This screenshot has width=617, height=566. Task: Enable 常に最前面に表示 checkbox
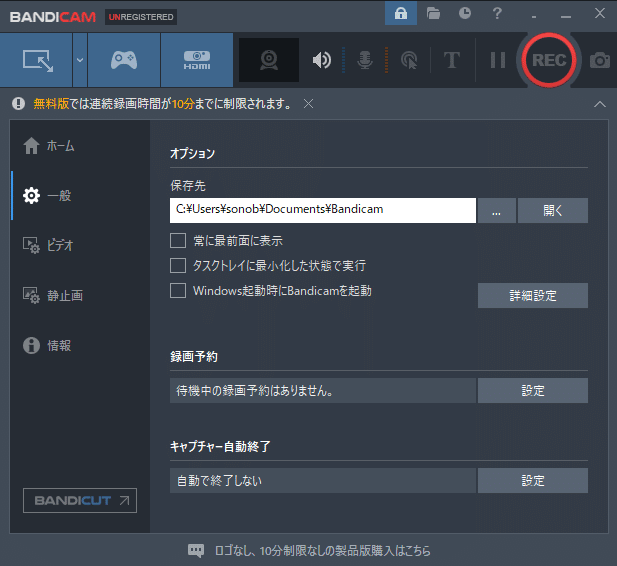(x=178, y=240)
